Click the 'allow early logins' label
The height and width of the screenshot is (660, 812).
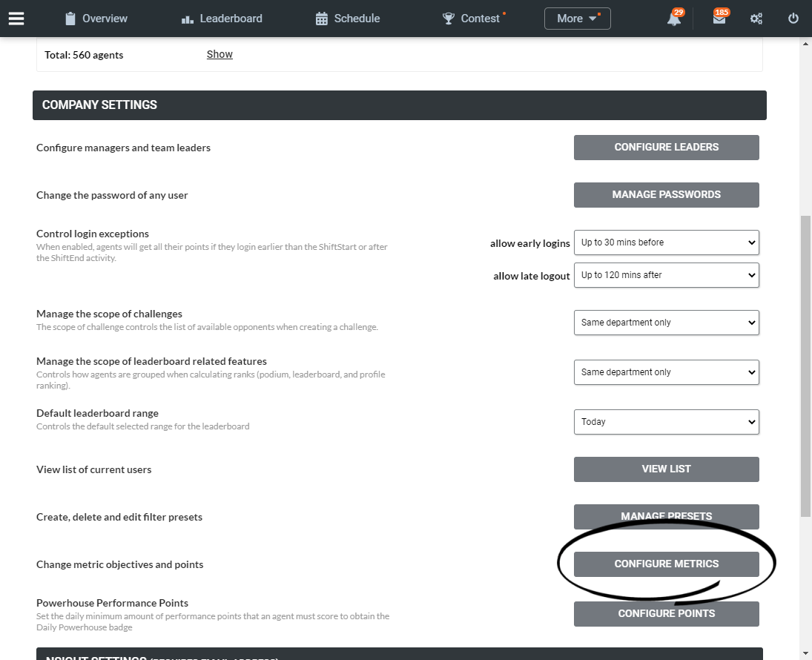pos(529,243)
